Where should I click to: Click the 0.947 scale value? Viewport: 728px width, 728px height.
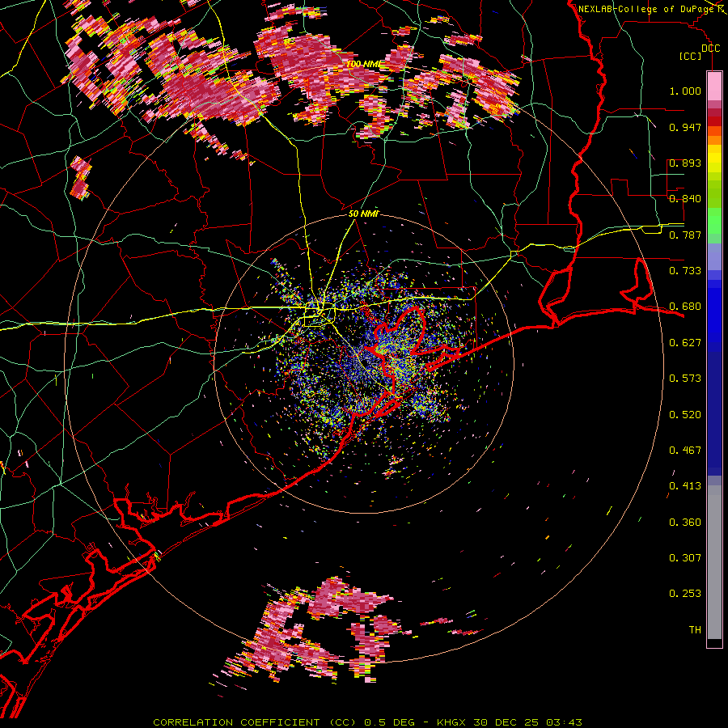(x=685, y=127)
